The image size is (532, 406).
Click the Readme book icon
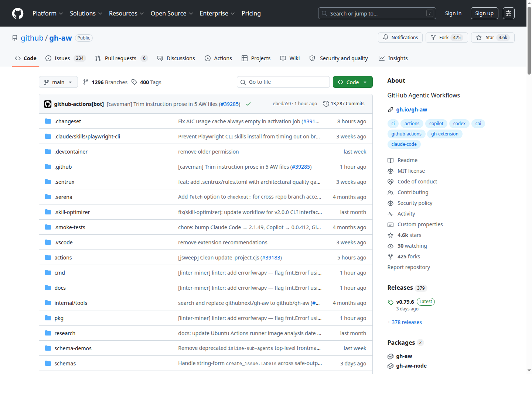(391, 160)
